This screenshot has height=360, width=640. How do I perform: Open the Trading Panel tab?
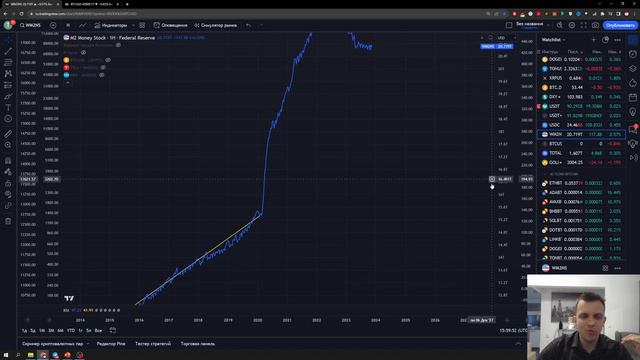tap(198, 344)
